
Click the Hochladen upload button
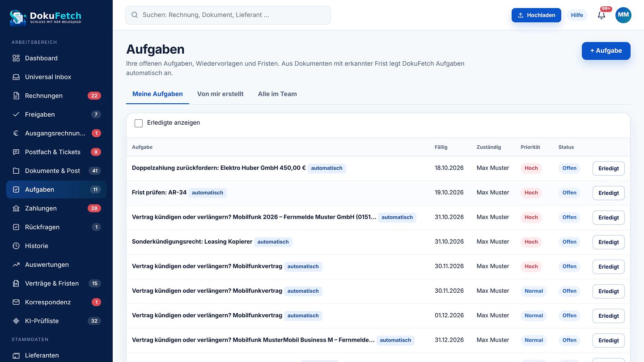536,15
